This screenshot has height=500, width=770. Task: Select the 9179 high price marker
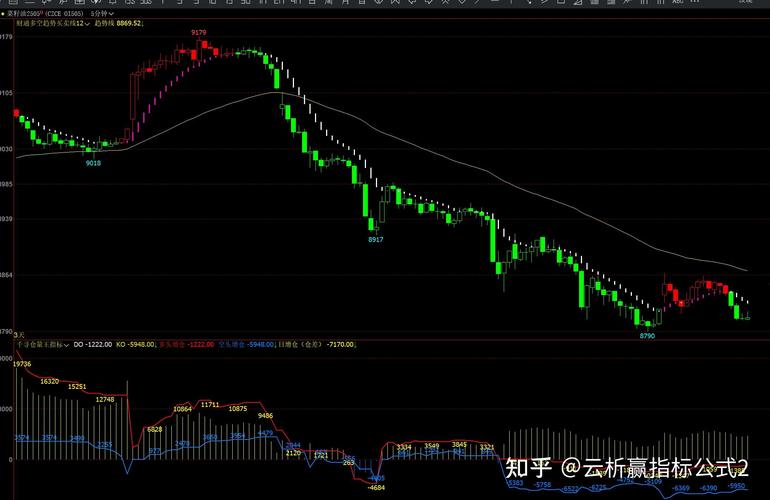[198, 33]
